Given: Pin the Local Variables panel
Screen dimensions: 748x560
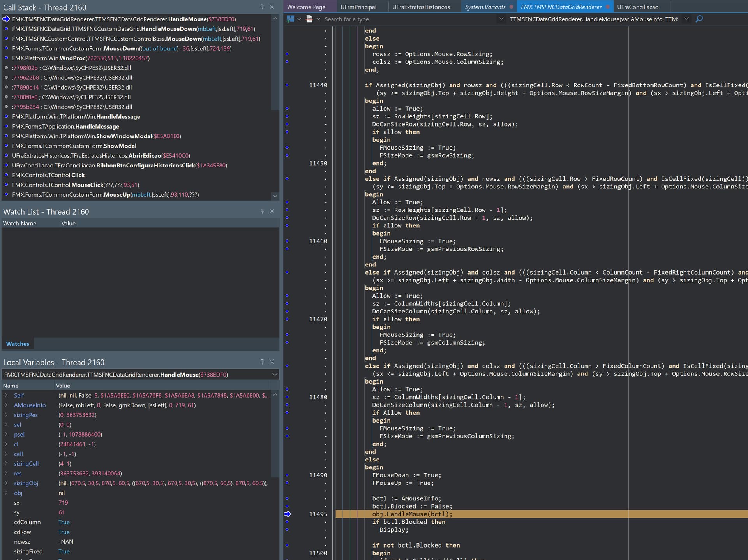Looking at the screenshot, I should click(x=262, y=362).
